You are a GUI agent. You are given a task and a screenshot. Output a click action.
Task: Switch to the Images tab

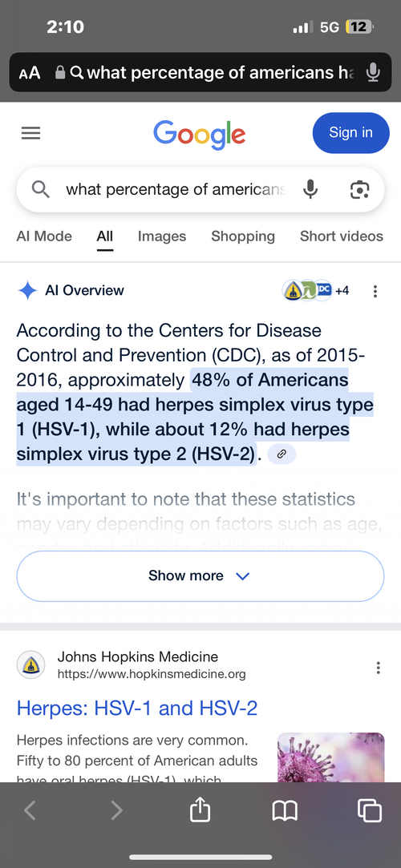[162, 236]
